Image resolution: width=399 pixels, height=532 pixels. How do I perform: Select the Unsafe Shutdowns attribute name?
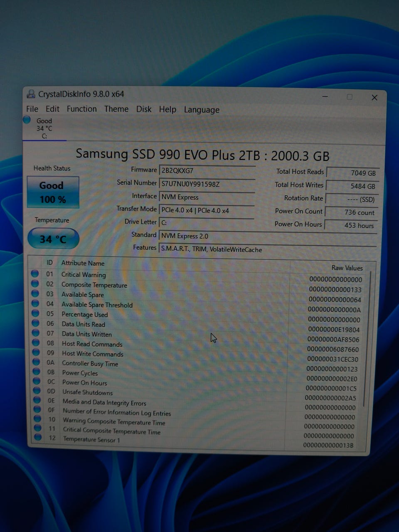pos(88,392)
